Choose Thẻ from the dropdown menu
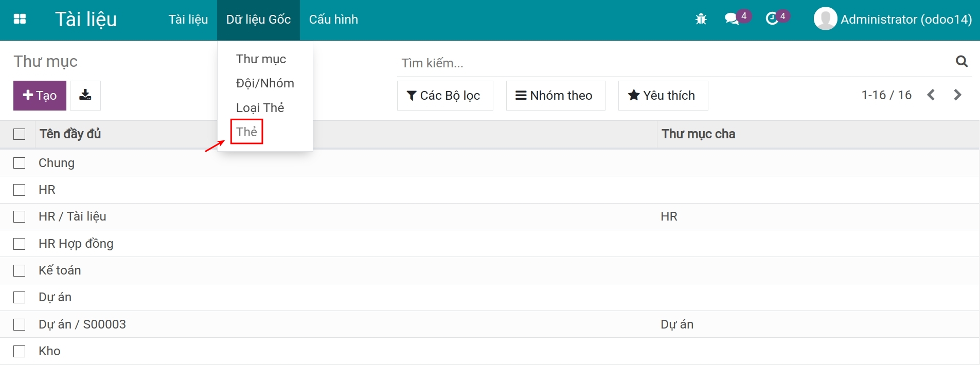Image resolution: width=980 pixels, height=365 pixels. coord(246,132)
